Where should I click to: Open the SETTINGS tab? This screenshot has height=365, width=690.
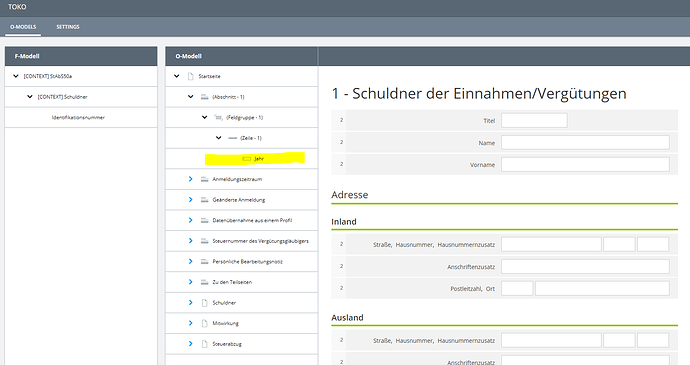tap(68, 27)
